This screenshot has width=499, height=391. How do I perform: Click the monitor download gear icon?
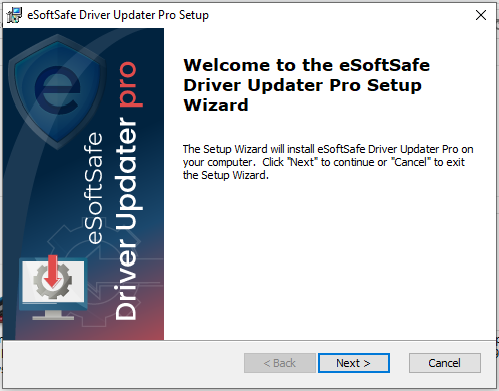point(53,288)
